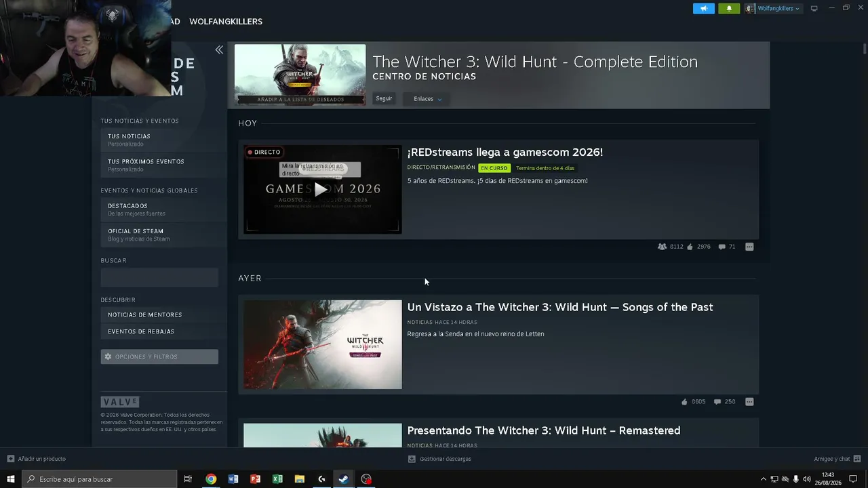Open Presentando The Witcher 3 Remastered article
Image resolution: width=868 pixels, height=488 pixels.
pyautogui.click(x=543, y=430)
